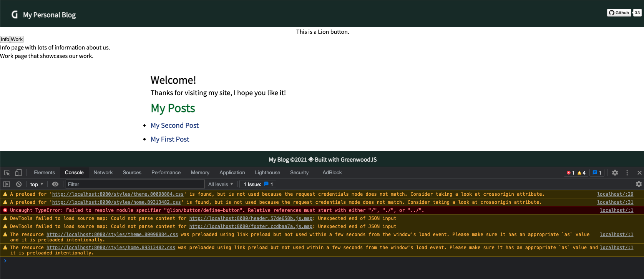644x279 pixels.
Task: Open the DevTools three-dot menu
Action: coord(627,173)
